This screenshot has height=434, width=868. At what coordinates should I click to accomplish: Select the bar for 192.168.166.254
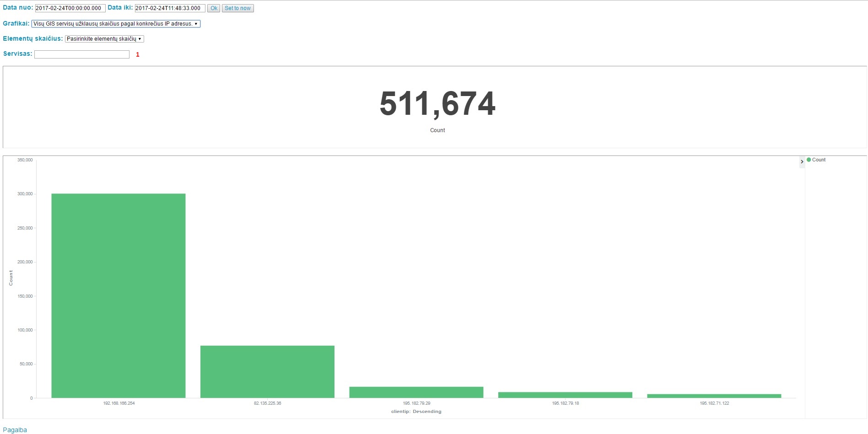119,295
